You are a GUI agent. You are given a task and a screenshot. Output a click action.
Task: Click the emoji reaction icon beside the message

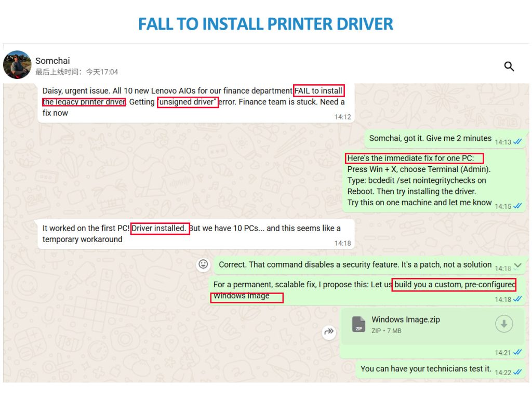(204, 264)
